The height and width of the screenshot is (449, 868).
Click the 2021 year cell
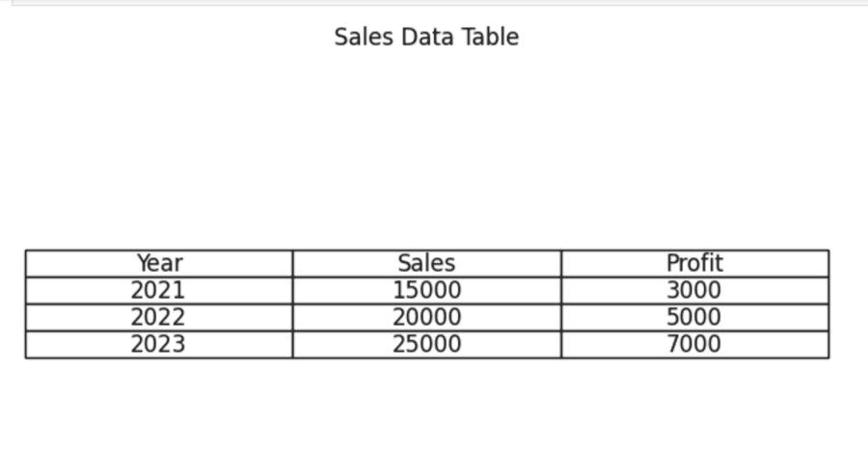coord(159,290)
